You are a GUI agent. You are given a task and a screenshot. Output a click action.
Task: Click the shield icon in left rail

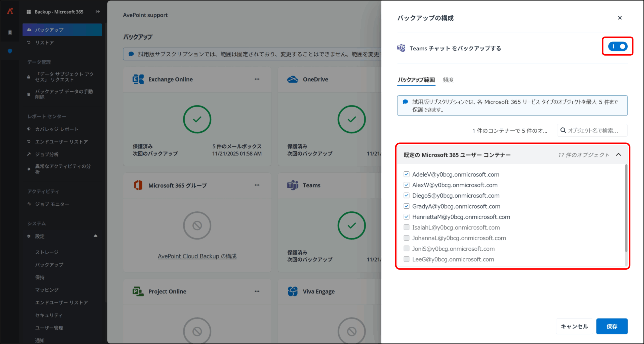(10, 51)
